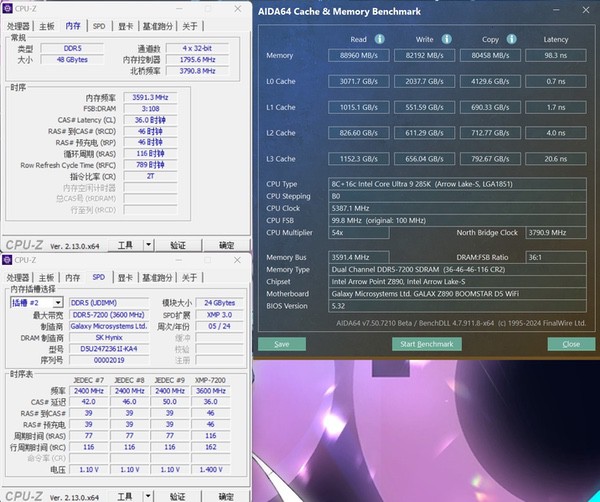Click the 1.400 V voltage cell
Viewport: 600px width, 502px height.
(x=210, y=469)
